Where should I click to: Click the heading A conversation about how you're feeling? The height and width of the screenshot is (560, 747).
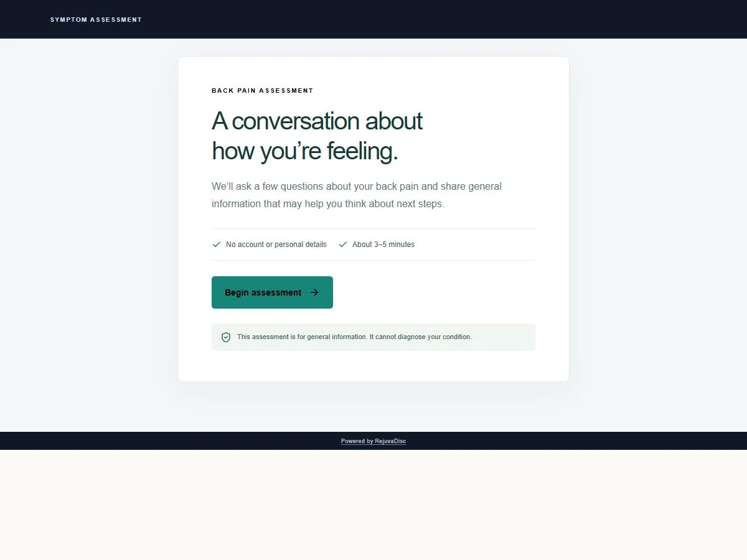pyautogui.click(x=317, y=136)
